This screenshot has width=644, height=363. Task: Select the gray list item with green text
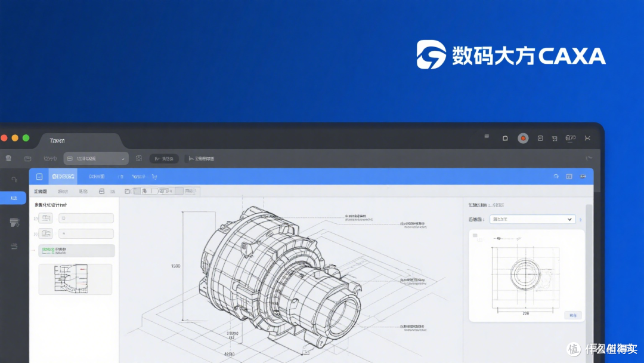76,251
